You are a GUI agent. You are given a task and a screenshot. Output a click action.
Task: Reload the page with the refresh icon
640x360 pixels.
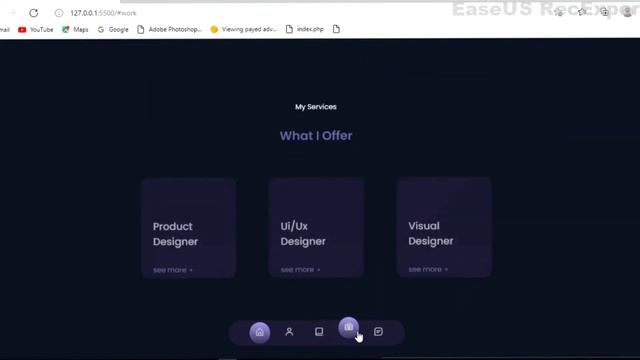click(x=33, y=13)
